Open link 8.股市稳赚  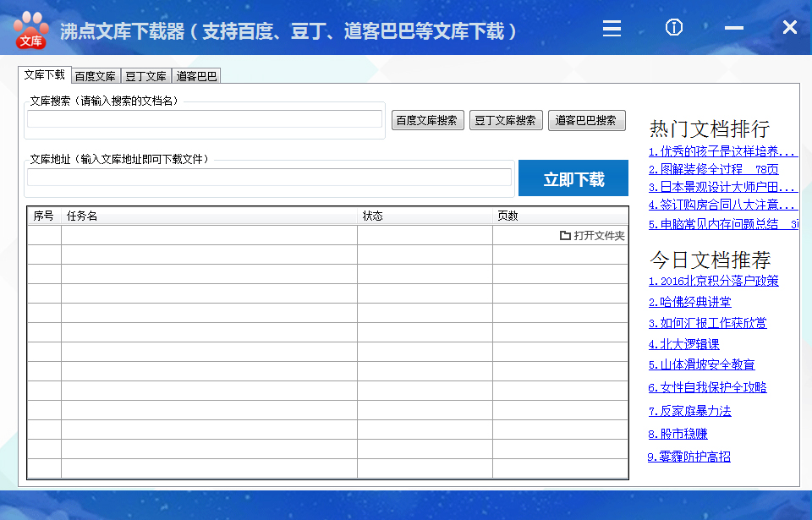tap(678, 434)
